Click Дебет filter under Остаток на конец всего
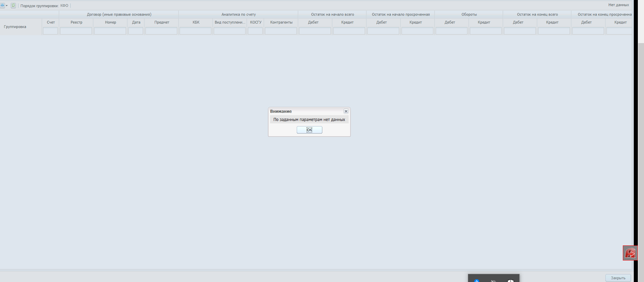Viewport: 644px width, 282px height. pos(520,31)
